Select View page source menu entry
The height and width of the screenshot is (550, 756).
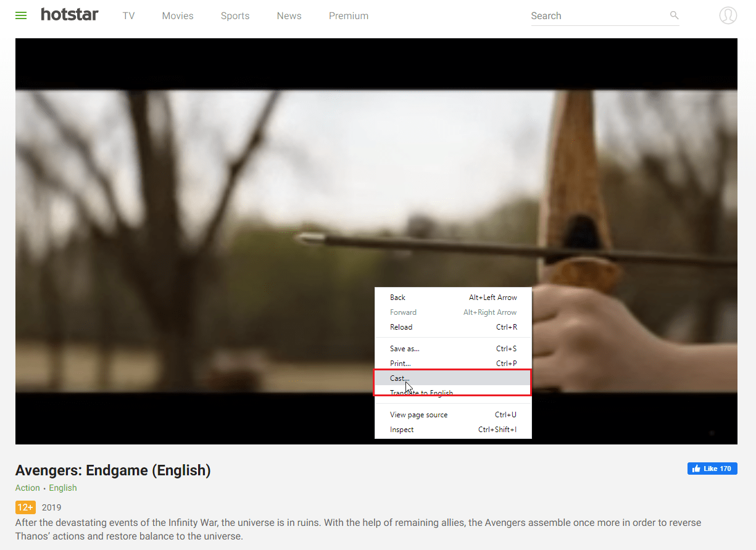(x=453, y=415)
